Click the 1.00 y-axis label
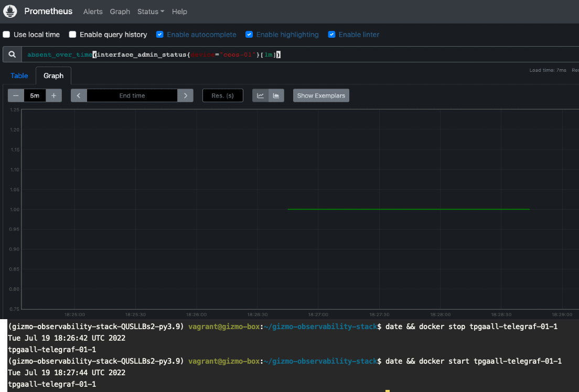The width and height of the screenshot is (579, 392). click(x=14, y=209)
